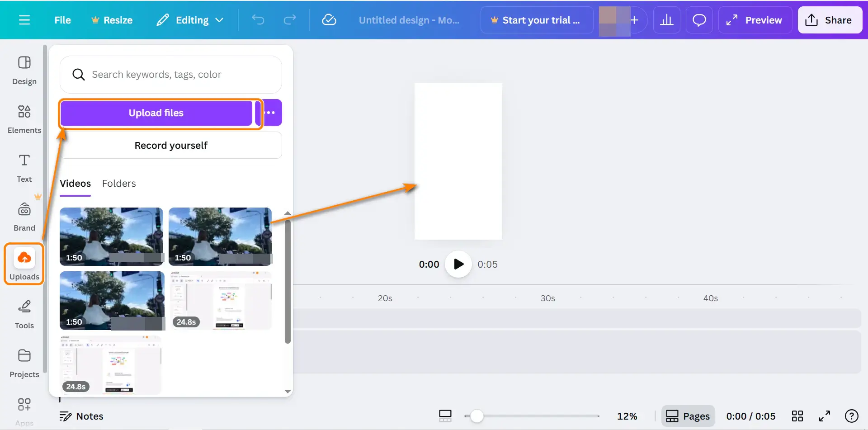
Task: View design insights via the chart icon
Action: click(x=667, y=20)
